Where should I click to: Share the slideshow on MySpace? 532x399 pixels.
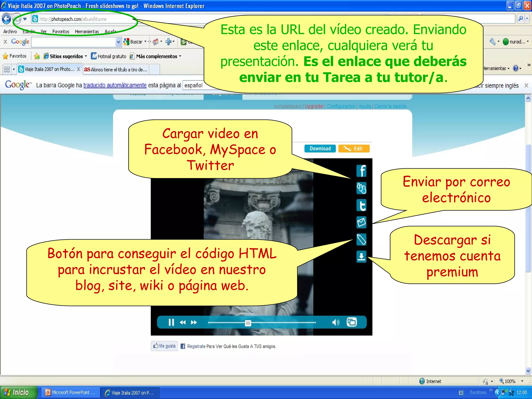(361, 188)
